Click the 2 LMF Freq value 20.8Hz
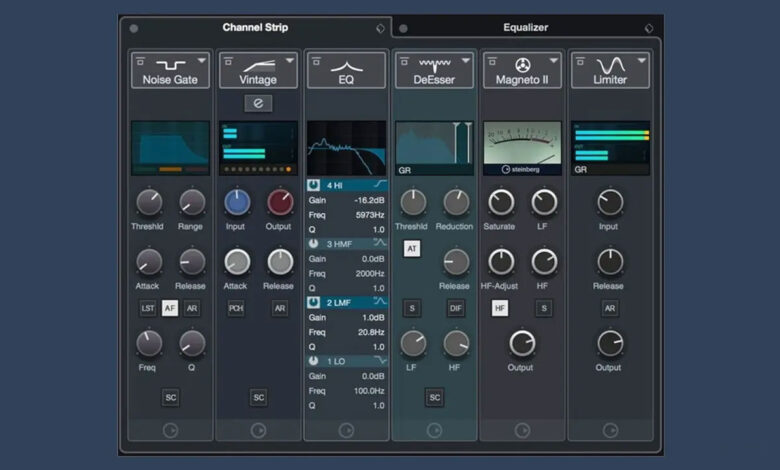The width and height of the screenshot is (780, 470). tap(371, 332)
